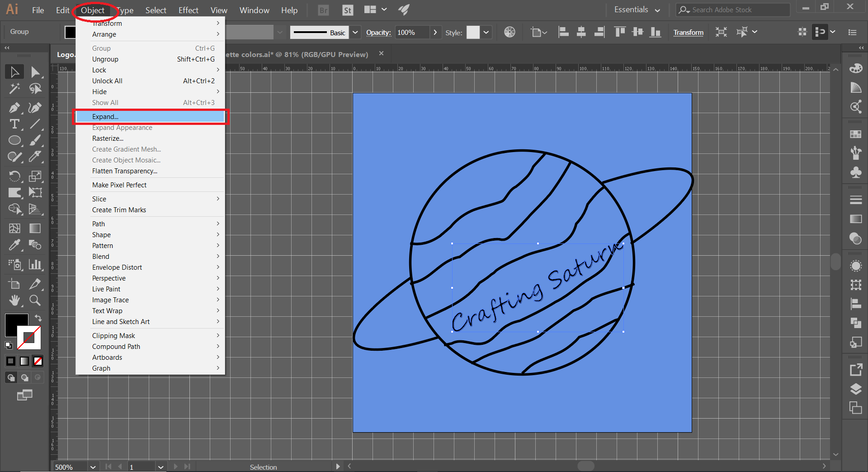Image resolution: width=868 pixels, height=472 pixels.
Task: Expand the Clipping Mask submenu
Action: pyautogui.click(x=150, y=336)
